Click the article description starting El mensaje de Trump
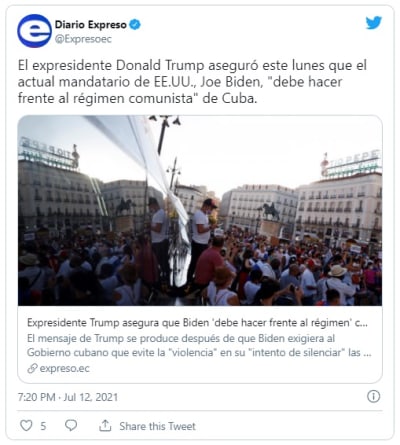Image resolution: width=400 pixels, height=445 pixels. [x=199, y=345]
